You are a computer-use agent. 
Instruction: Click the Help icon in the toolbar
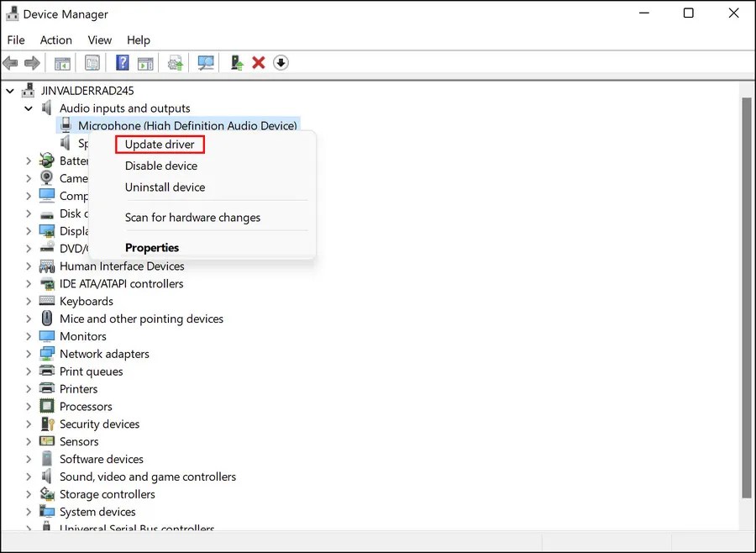[122, 62]
